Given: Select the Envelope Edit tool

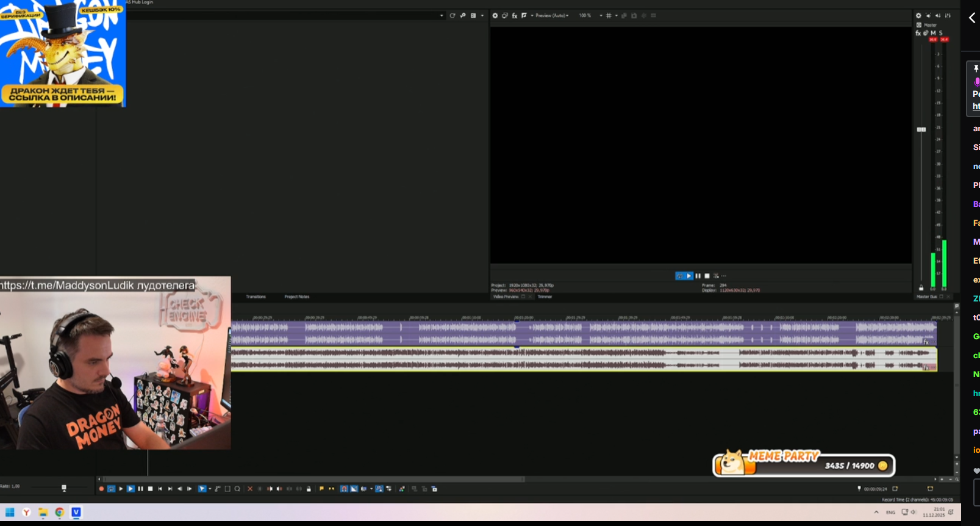Looking at the screenshot, I should point(218,489).
